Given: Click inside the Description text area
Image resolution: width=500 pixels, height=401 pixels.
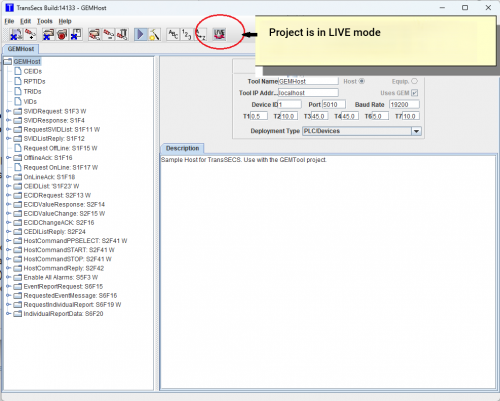Looking at the screenshot, I should point(328,272).
